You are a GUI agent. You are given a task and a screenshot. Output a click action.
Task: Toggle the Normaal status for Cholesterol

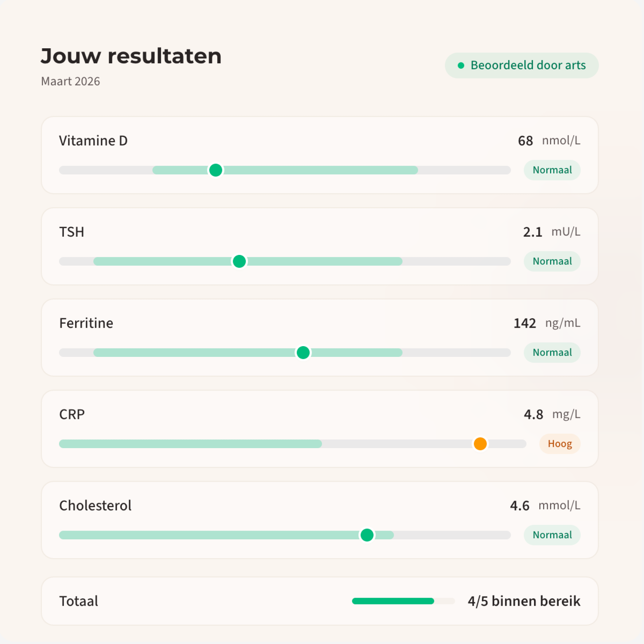552,535
